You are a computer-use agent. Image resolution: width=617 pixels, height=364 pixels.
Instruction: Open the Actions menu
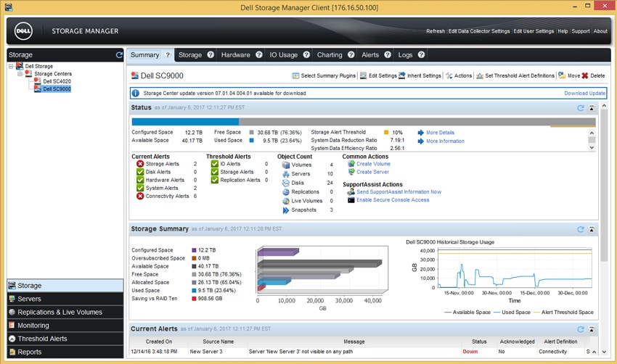pyautogui.click(x=459, y=75)
